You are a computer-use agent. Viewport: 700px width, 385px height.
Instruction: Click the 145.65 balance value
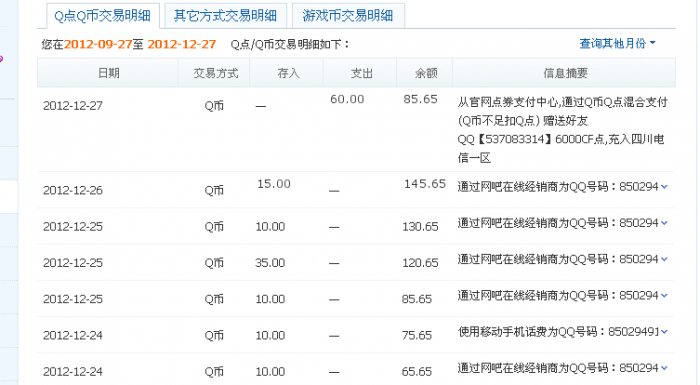425,184
